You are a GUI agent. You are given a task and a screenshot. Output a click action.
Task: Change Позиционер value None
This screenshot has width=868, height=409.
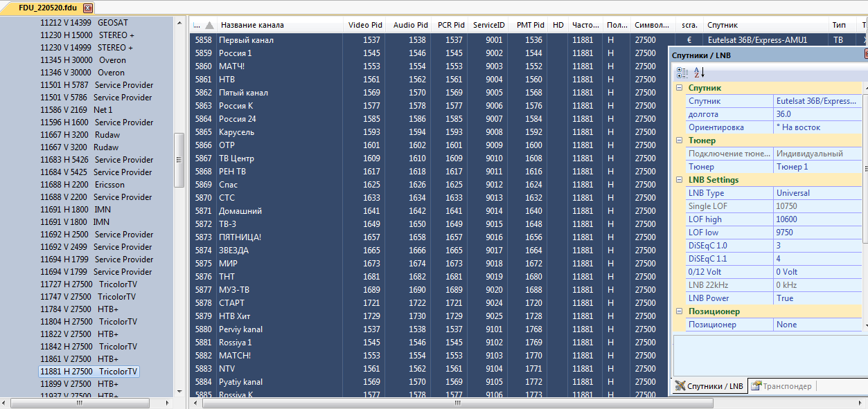pos(817,325)
